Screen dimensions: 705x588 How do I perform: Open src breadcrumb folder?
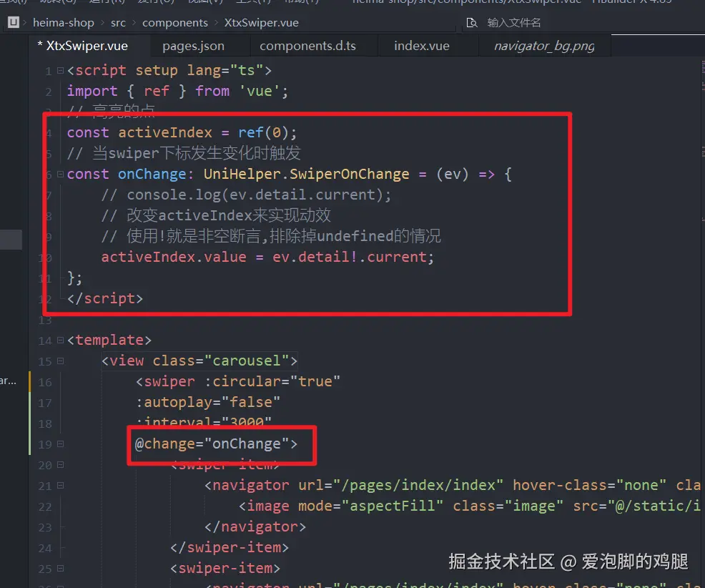tap(118, 22)
